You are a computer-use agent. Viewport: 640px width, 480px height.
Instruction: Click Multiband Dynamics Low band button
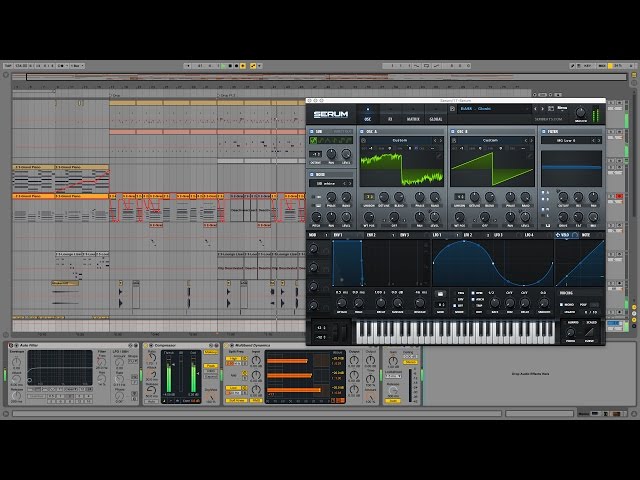pos(234,388)
